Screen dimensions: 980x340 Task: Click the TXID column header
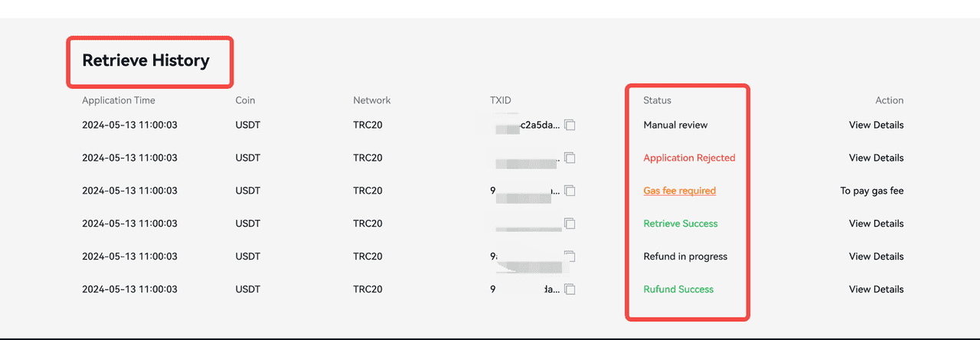pyautogui.click(x=500, y=100)
